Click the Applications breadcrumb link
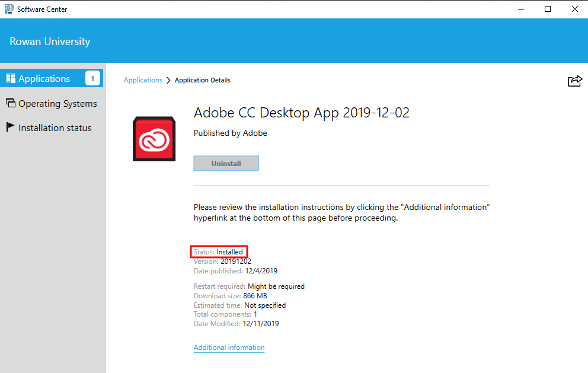This screenshot has width=588, height=373. (143, 79)
